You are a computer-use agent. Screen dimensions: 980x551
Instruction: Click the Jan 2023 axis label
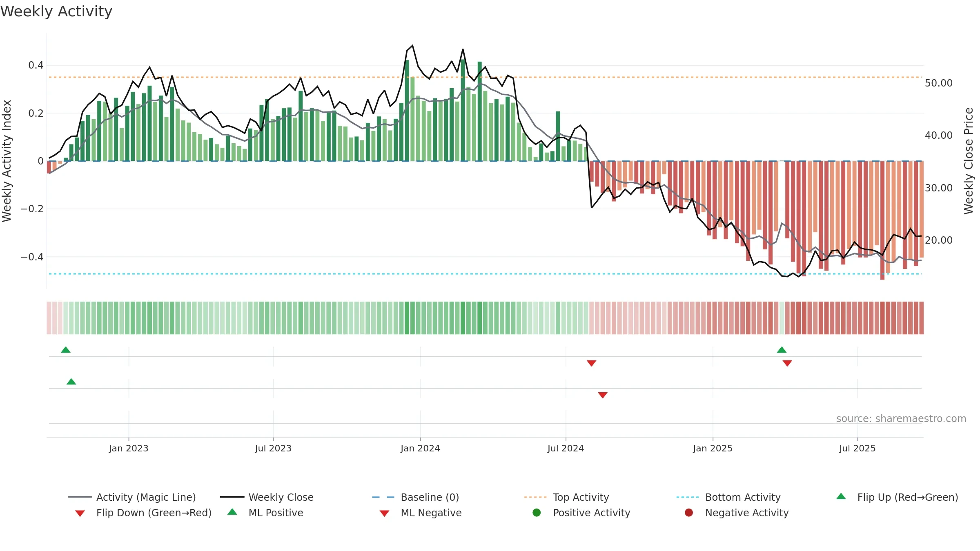[129, 449]
